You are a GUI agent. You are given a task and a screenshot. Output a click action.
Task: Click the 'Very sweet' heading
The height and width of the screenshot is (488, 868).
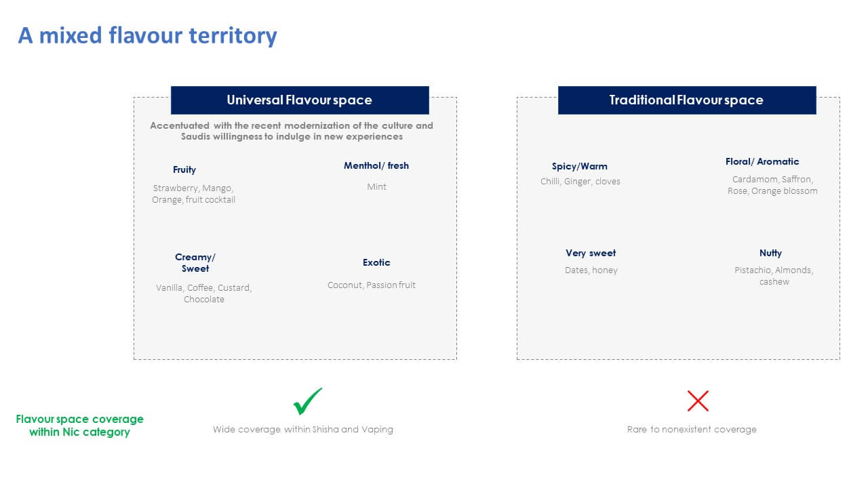tap(591, 253)
